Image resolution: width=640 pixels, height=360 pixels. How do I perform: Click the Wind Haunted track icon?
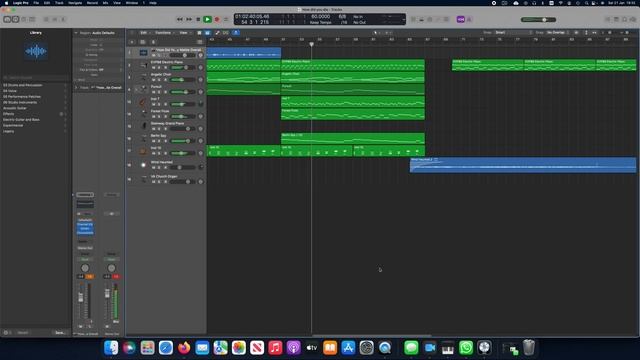pos(143,165)
